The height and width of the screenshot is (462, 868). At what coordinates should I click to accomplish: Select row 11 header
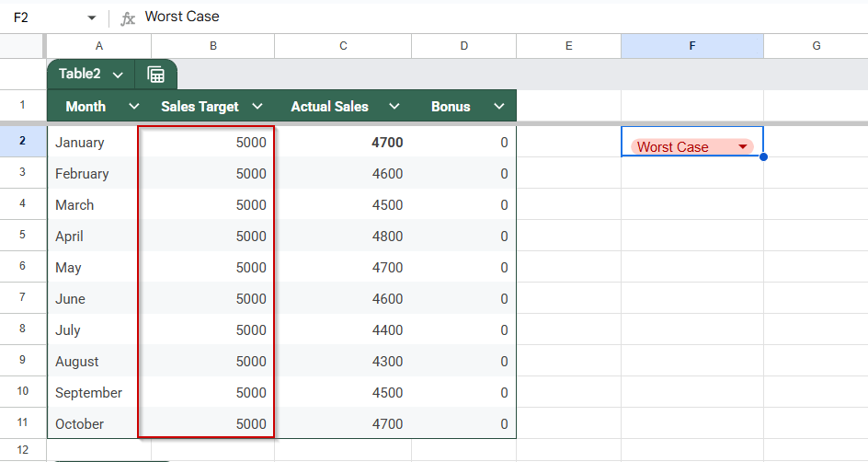click(x=23, y=422)
